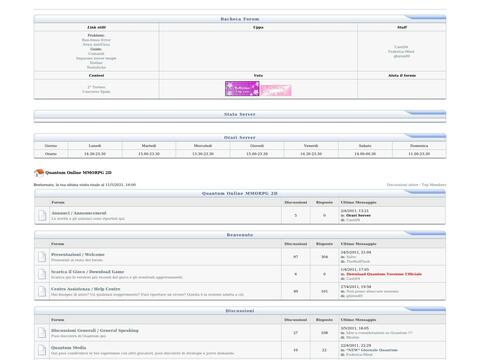480x360 pixels.
Task: Open the Orari Server last-message link
Action: pos(358,215)
